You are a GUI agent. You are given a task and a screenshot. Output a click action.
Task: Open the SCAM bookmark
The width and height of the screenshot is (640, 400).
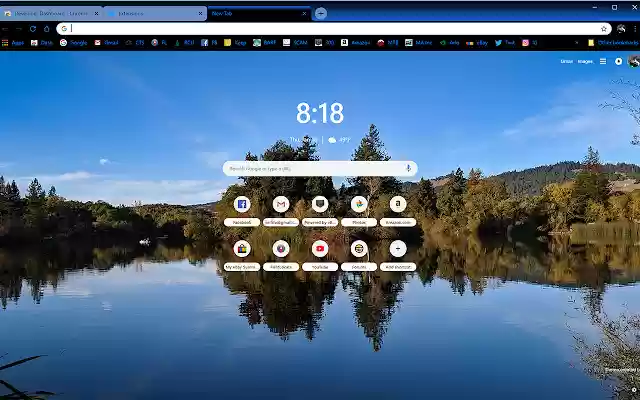point(295,43)
